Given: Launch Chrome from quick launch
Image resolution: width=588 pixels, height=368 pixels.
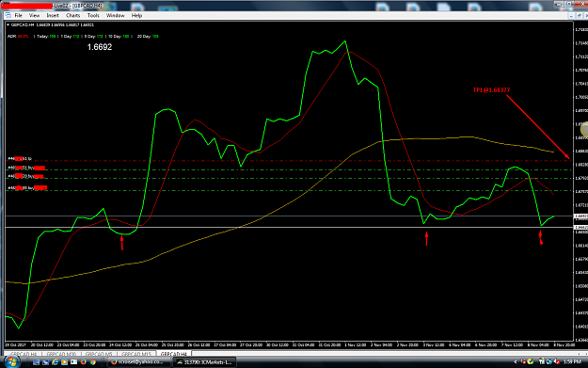Looking at the screenshot, I should pos(92,362).
